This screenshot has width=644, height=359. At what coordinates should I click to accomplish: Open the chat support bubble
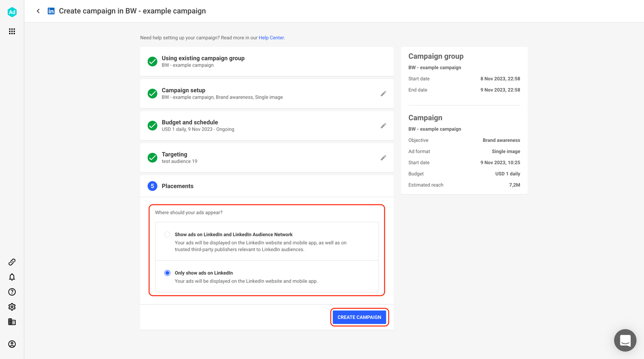coord(625,340)
